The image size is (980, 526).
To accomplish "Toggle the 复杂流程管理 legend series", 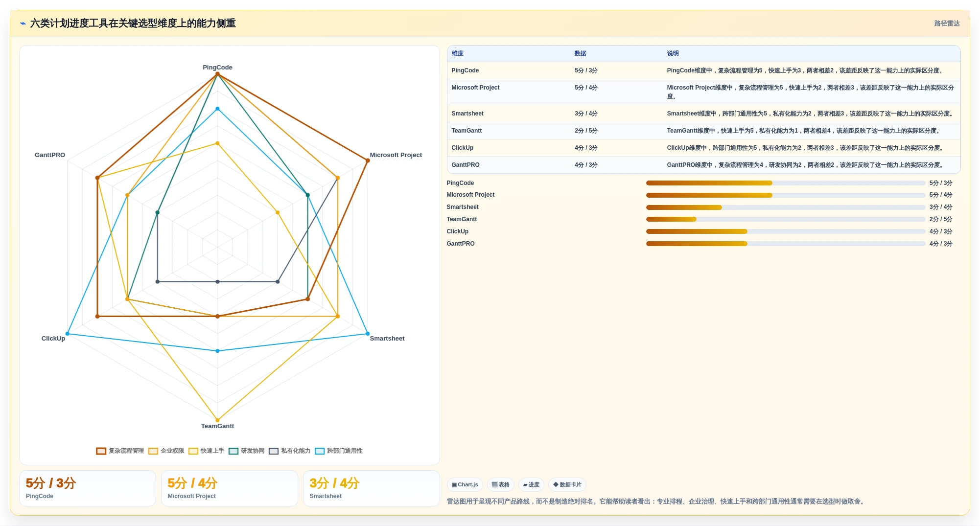I will point(120,451).
